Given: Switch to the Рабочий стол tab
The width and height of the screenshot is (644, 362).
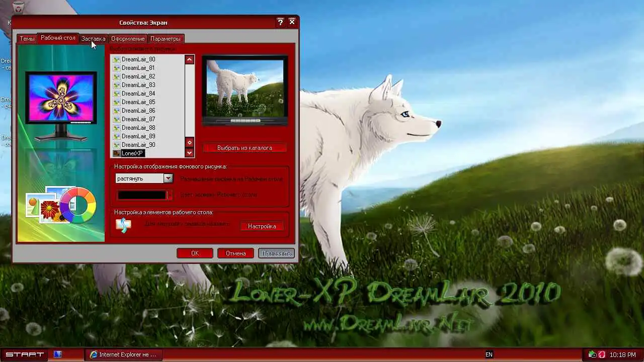Looking at the screenshot, I should coord(58,38).
